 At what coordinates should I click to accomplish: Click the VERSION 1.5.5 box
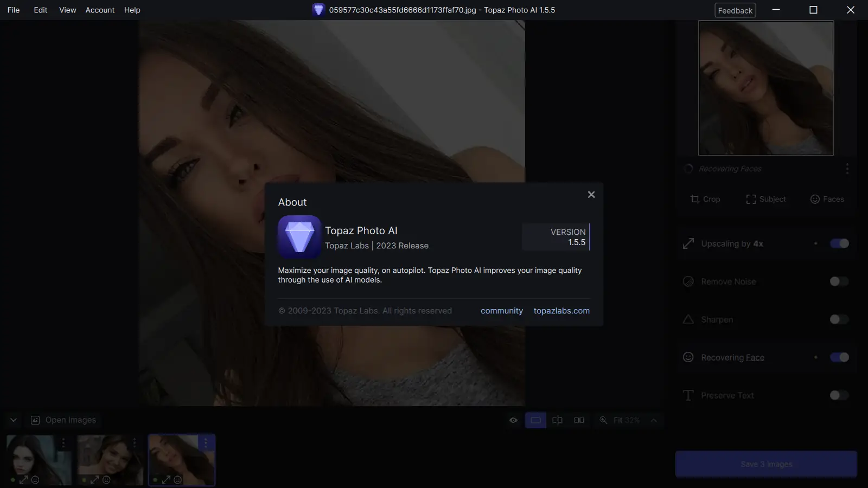(x=556, y=237)
